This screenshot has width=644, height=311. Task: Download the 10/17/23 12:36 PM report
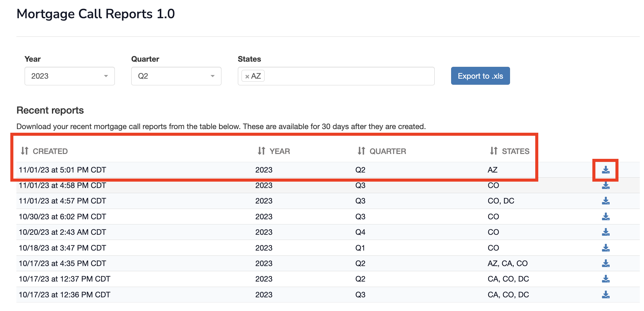605,295
